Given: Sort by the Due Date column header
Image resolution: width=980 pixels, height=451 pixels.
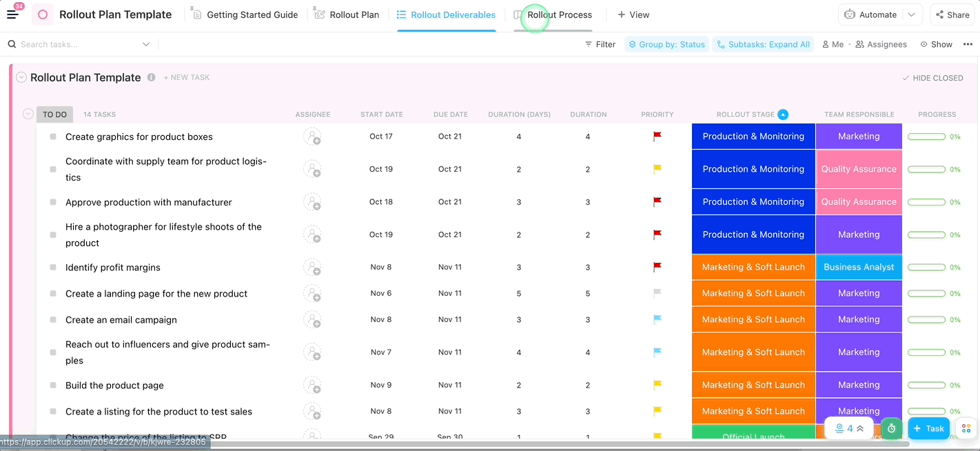Looking at the screenshot, I should 451,114.
